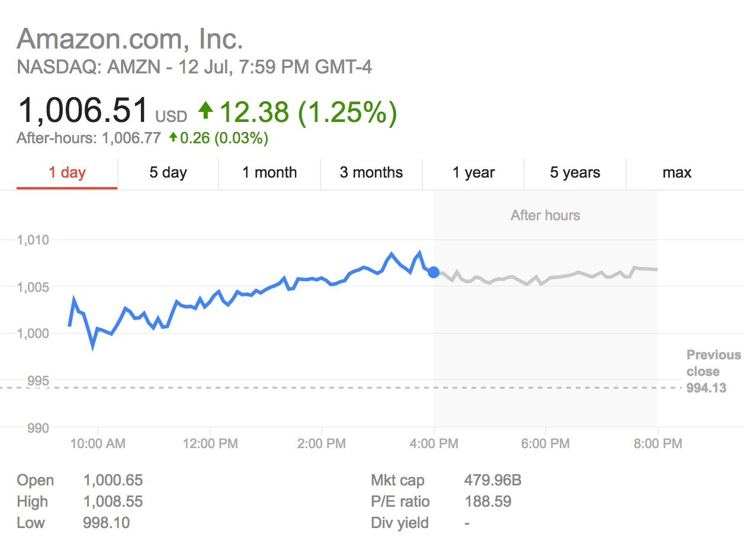Switch to the 1 year tab

point(473,173)
